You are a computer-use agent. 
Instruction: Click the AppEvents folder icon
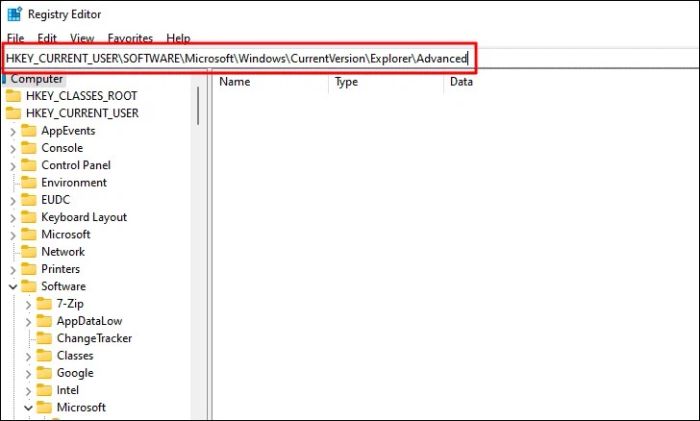(29, 131)
